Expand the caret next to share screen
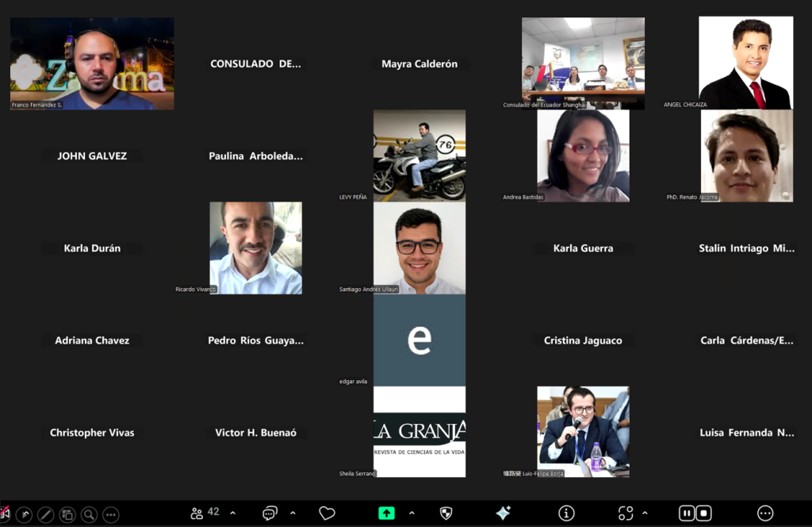The height and width of the screenshot is (527, 812). pos(411,514)
